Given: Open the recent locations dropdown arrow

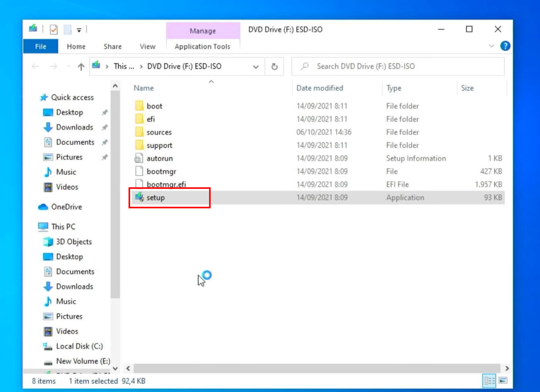Looking at the screenshot, I should point(68,66).
